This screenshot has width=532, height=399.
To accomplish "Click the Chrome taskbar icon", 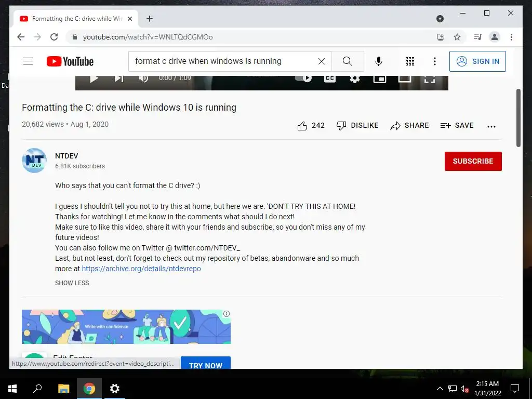I will 89,389.
